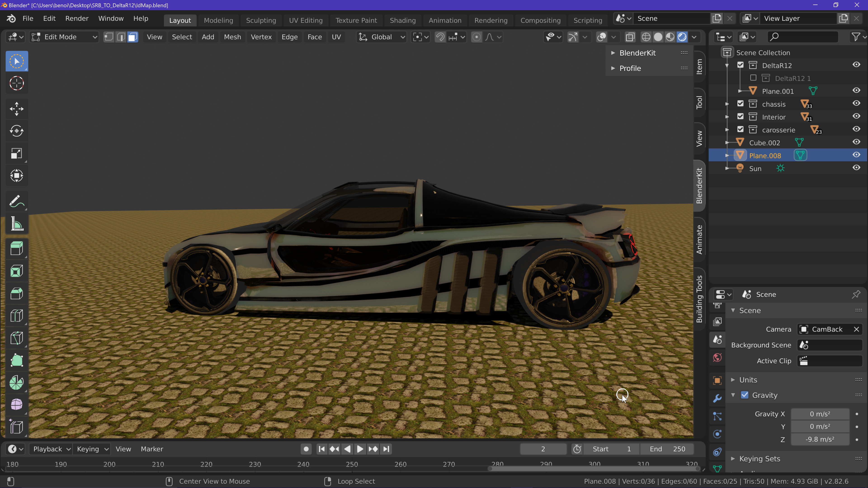Select the Rotate tool
Image resolution: width=868 pixels, height=488 pixels.
click(17, 131)
